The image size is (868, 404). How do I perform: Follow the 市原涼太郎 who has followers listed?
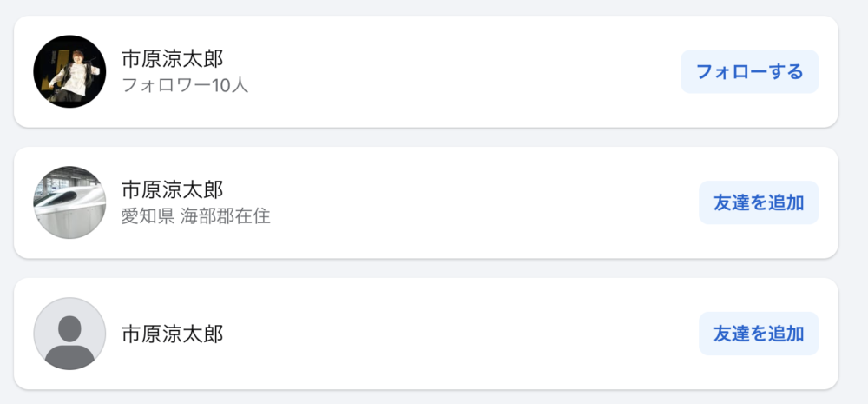(750, 71)
